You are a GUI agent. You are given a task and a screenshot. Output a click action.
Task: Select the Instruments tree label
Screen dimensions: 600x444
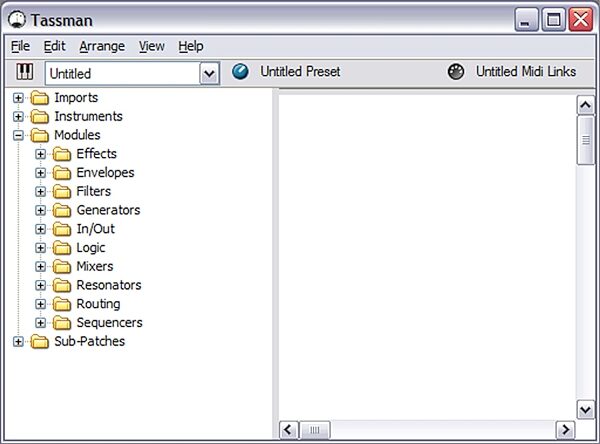click(88, 117)
